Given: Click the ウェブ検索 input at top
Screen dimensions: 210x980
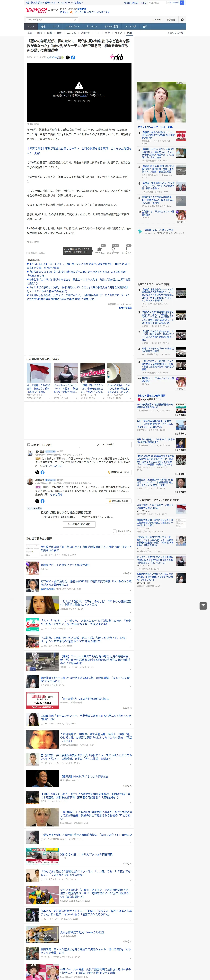Looking at the screenshot, I should coord(157,3).
